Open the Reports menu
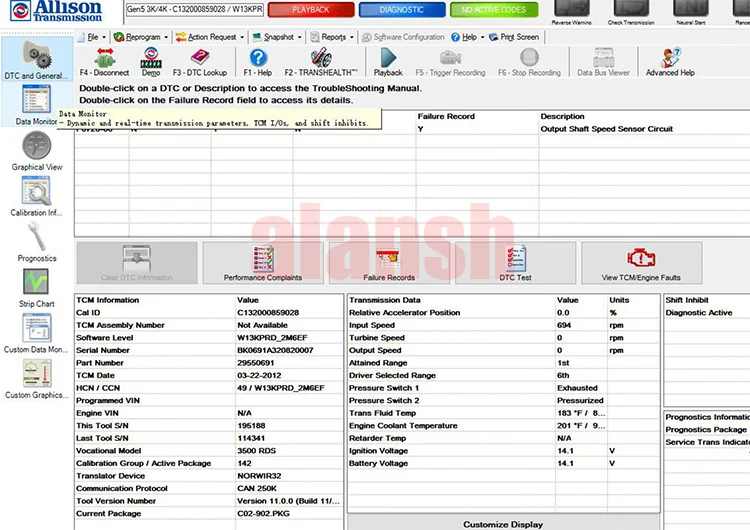The width and height of the screenshot is (750, 530). pos(333,37)
